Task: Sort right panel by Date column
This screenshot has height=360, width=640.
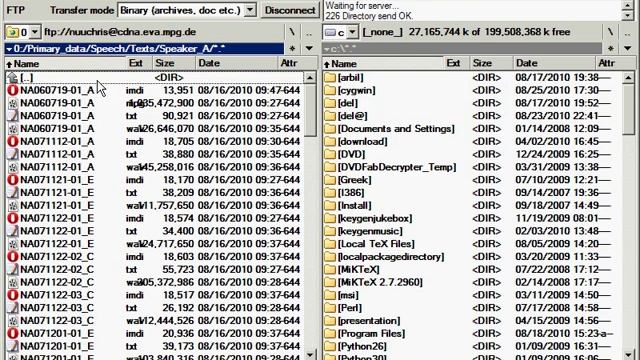Action: coord(553,63)
